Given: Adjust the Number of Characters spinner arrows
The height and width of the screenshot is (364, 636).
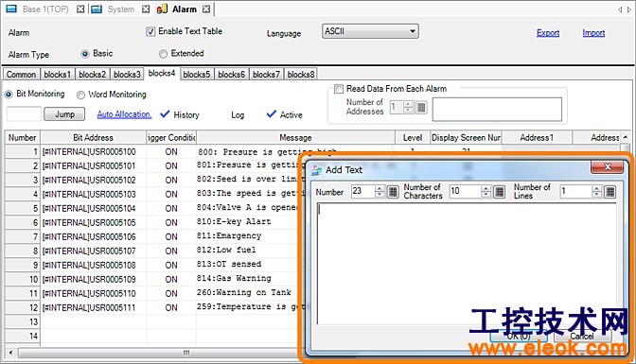Looking at the screenshot, I should click(x=486, y=192).
